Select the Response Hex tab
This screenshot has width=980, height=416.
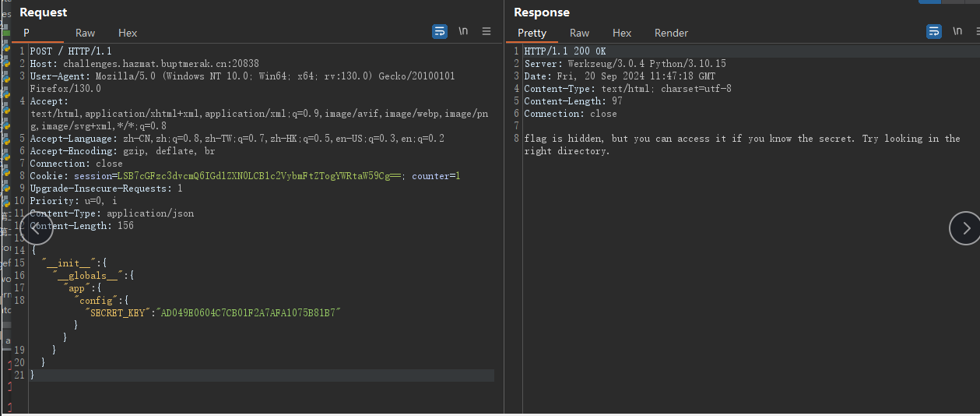(622, 33)
